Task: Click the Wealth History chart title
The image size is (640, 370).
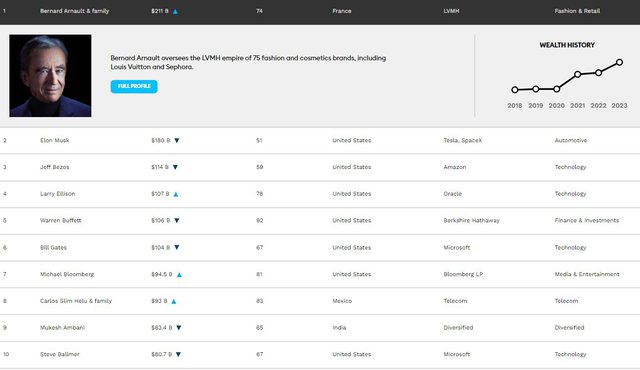Action: [567, 45]
